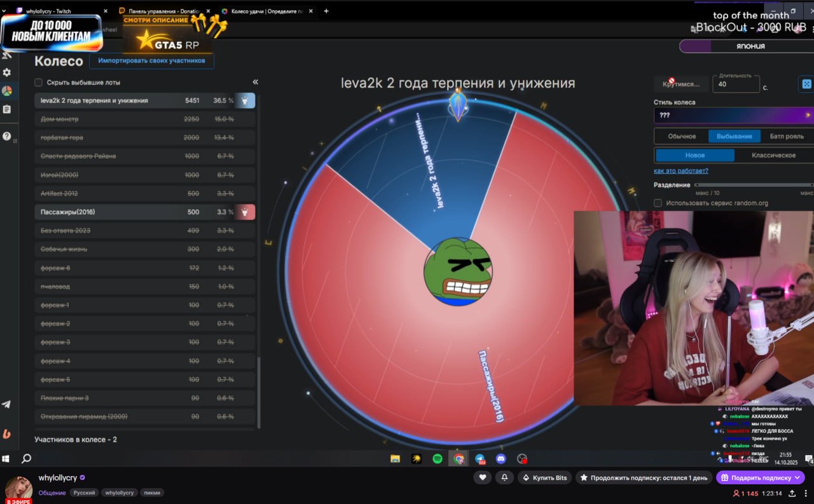The image size is (814, 504).
Task: Click the 'Собачья жизнь' lot row
Action: (x=145, y=249)
